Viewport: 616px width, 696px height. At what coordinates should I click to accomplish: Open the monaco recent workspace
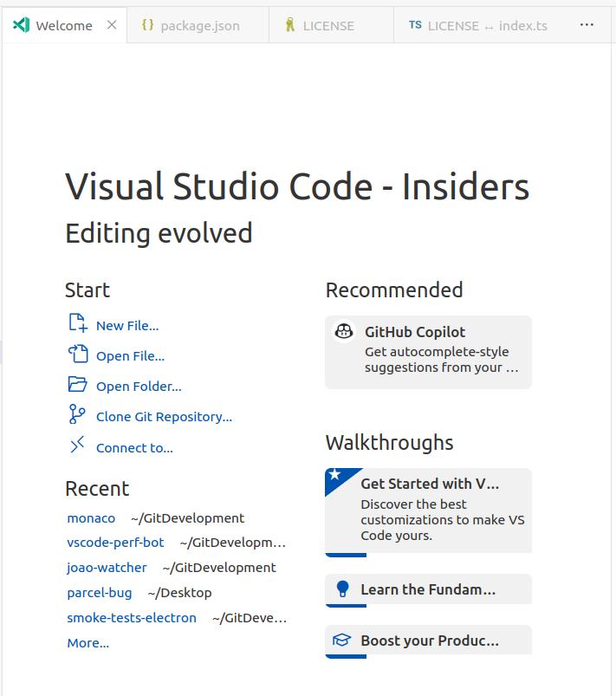[x=91, y=517]
